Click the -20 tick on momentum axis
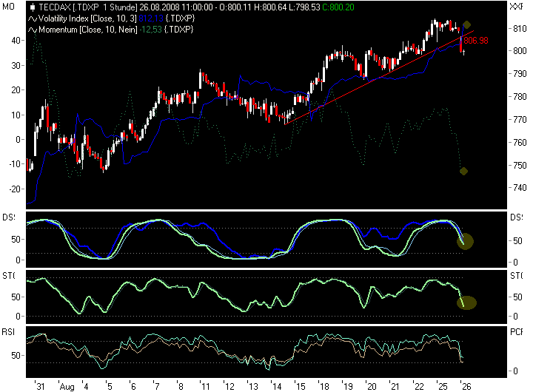The height and width of the screenshot is (392, 533). coord(15,189)
